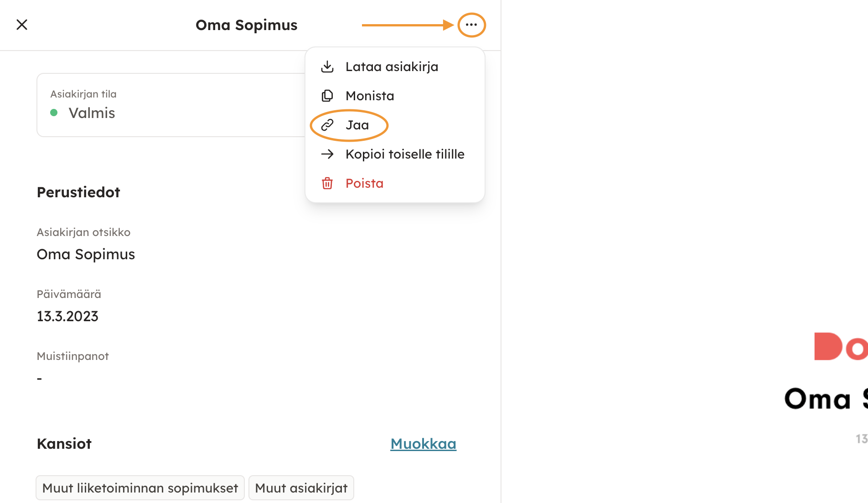Click the Muut liiketoiminnan sopimukset folder tag
868x503 pixels.
point(140,488)
